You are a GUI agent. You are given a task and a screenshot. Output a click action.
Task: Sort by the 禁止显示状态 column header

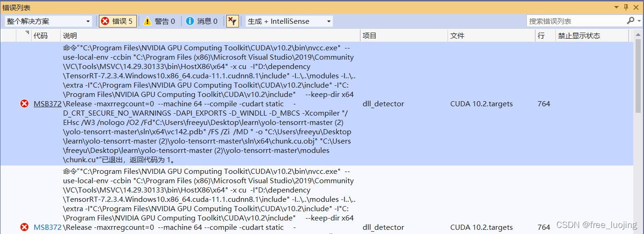(x=592, y=35)
